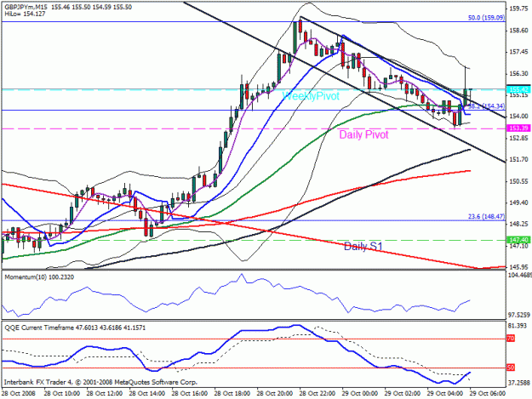The image size is (532, 399).
Task: Click the red 70 level tag
Action: pyautogui.click(x=511, y=339)
